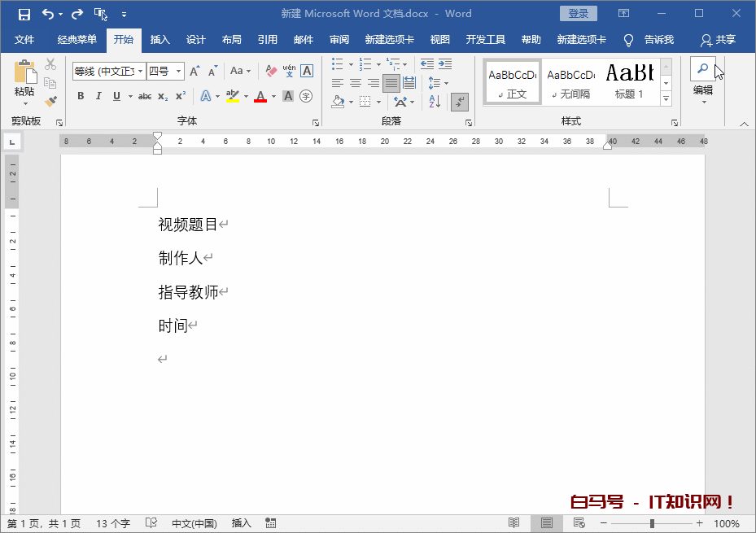The height and width of the screenshot is (533, 756).
Task: Expand the font name combo box
Action: [x=139, y=72]
